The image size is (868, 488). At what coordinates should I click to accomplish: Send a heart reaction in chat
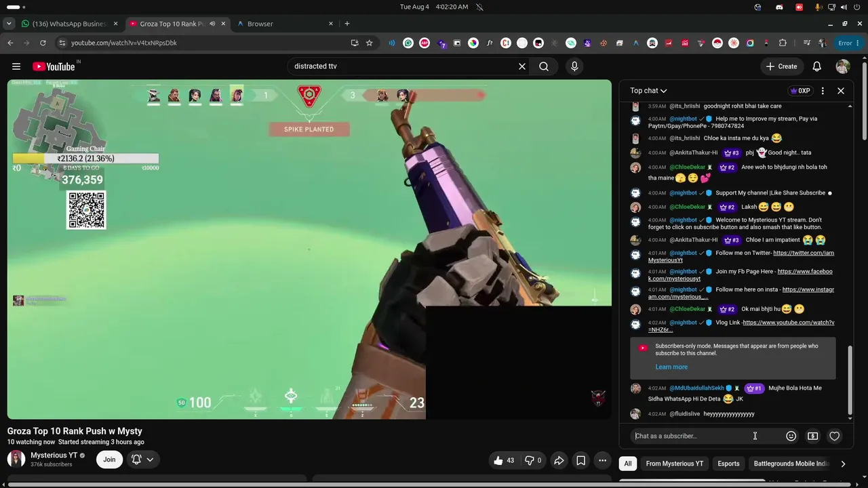(x=835, y=436)
